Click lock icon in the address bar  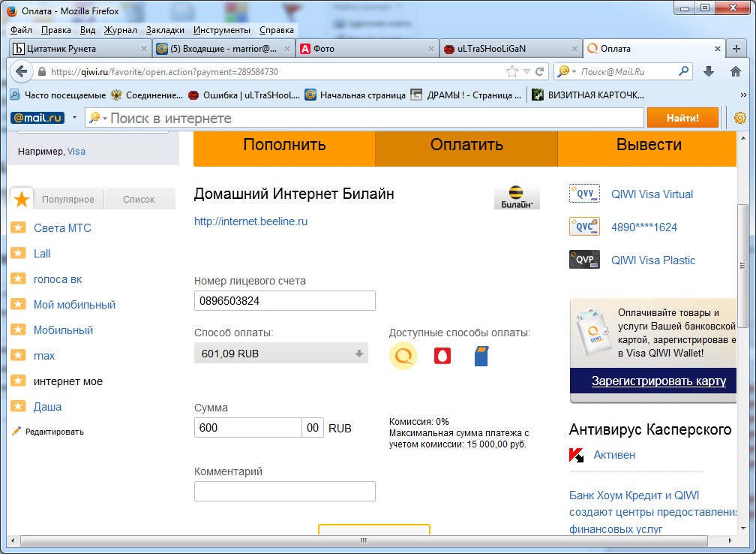[x=42, y=72]
